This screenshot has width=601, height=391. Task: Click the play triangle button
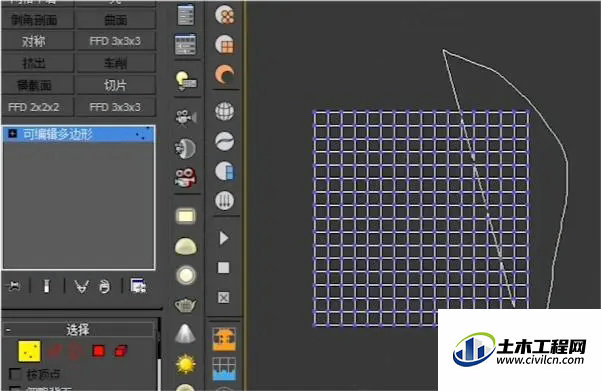(x=224, y=238)
